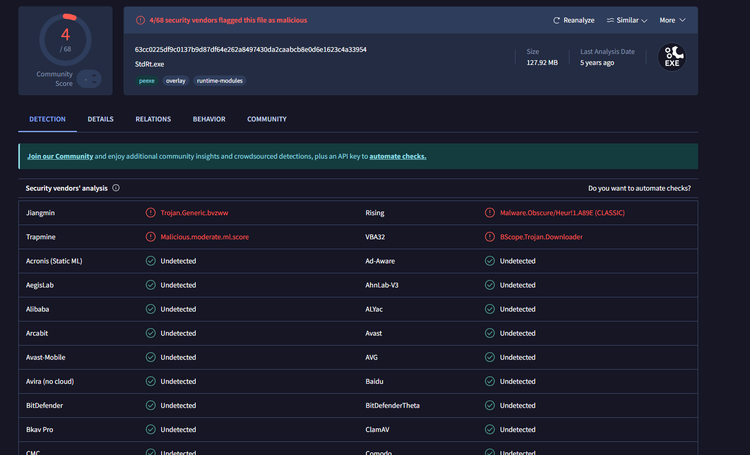Image resolution: width=750 pixels, height=455 pixels.
Task: Click the Alibaba undetected check icon
Action: click(x=151, y=309)
